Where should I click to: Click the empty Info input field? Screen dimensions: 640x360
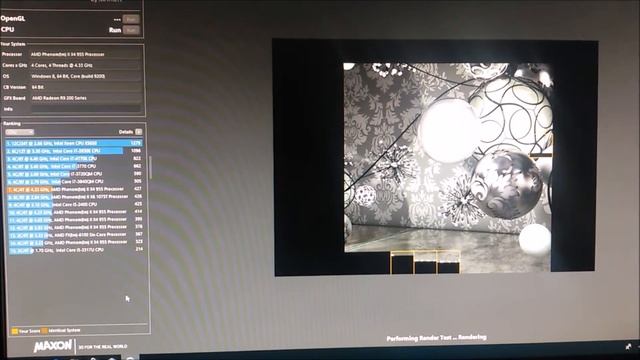[86, 109]
